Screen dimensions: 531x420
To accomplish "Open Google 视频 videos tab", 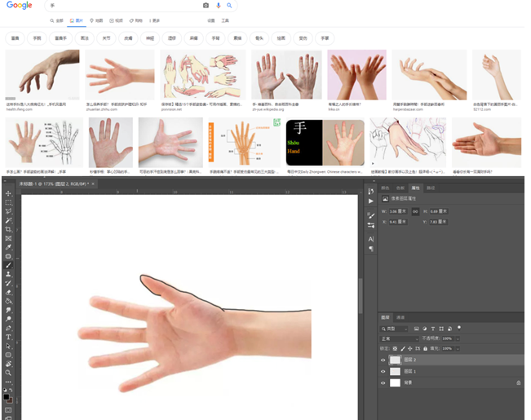I will click(x=116, y=20).
